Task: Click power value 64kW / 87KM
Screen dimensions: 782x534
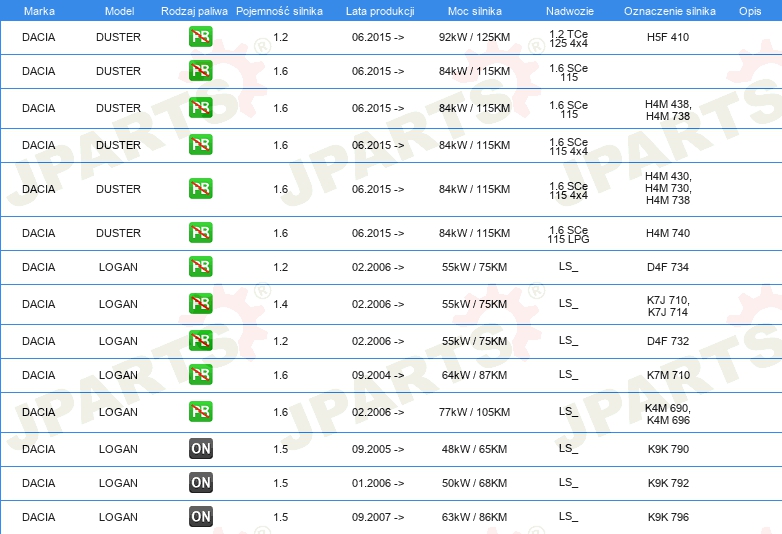Action: click(474, 375)
